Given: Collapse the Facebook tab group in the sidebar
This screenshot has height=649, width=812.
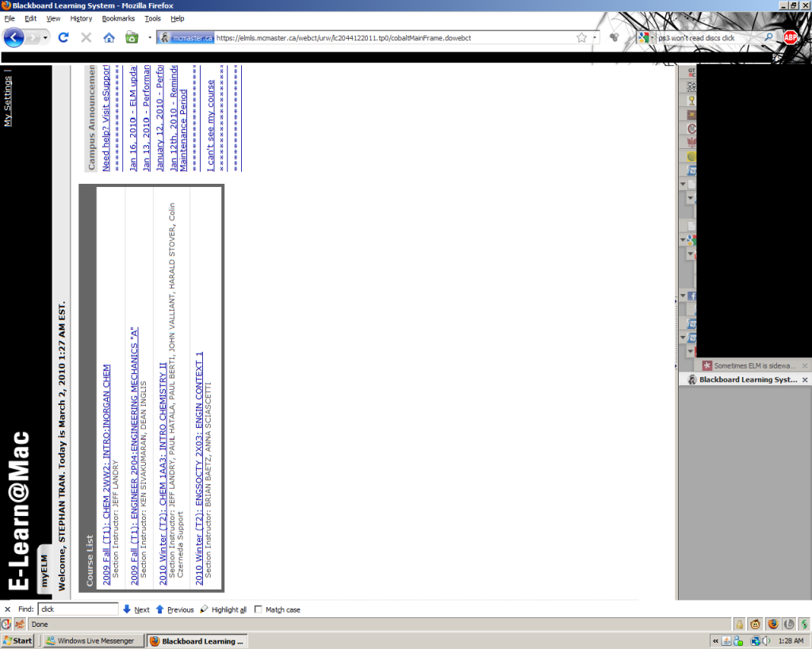Looking at the screenshot, I should [683, 296].
